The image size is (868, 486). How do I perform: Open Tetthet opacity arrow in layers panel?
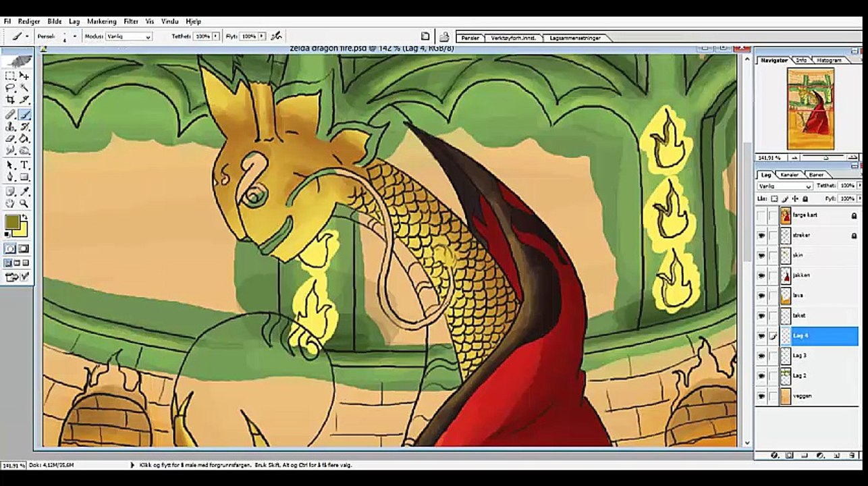coord(859,186)
